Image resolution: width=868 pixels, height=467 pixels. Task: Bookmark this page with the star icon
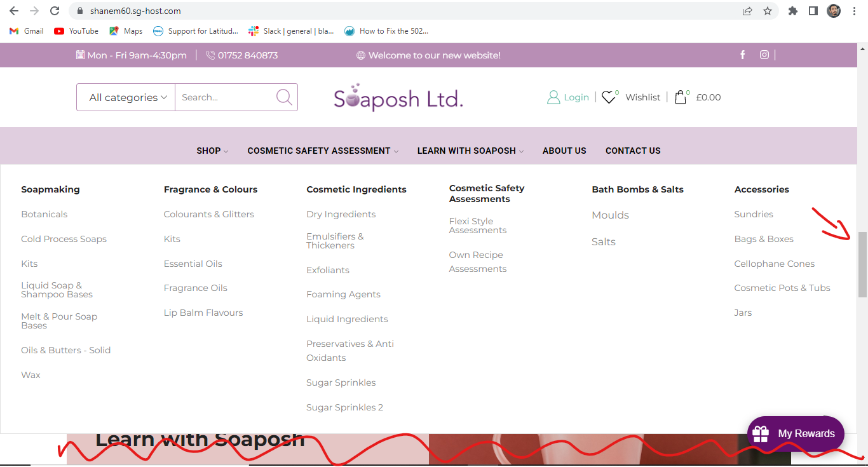tap(768, 11)
